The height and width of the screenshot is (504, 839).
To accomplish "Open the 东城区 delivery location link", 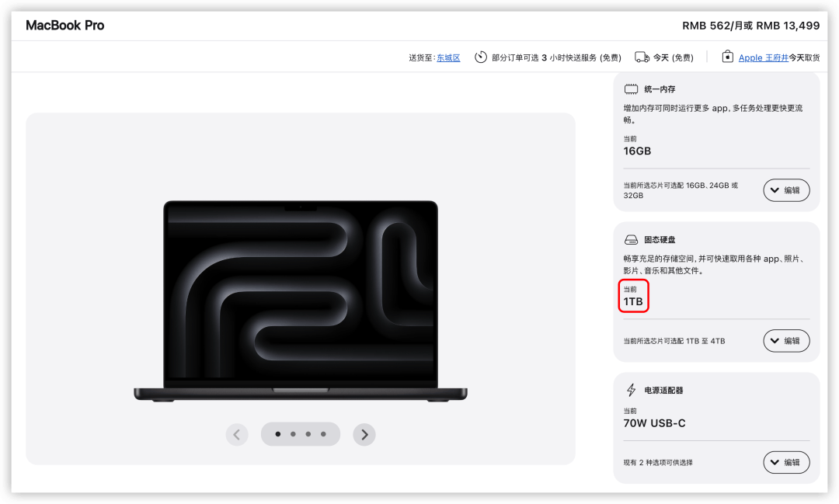I will point(448,57).
